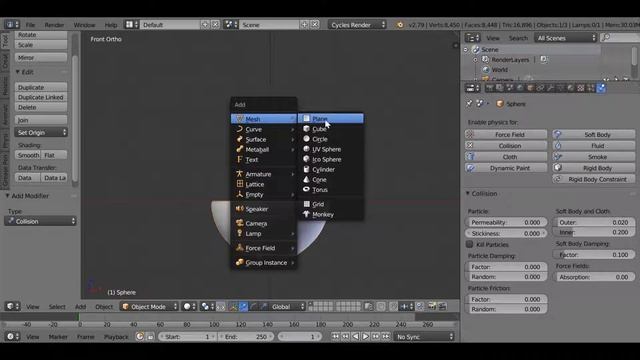Click the Start frame field

click(188, 337)
